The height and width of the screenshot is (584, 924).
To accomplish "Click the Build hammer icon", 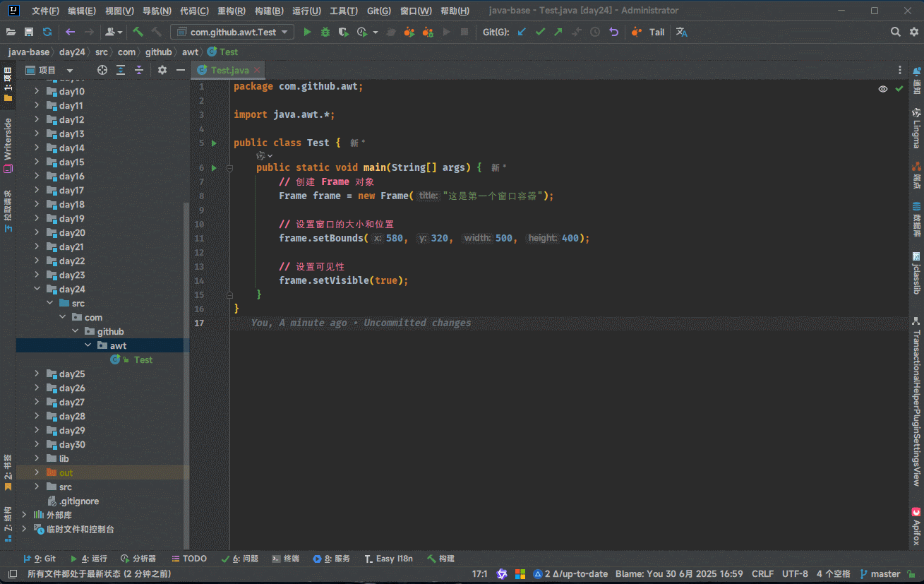I will coord(138,32).
